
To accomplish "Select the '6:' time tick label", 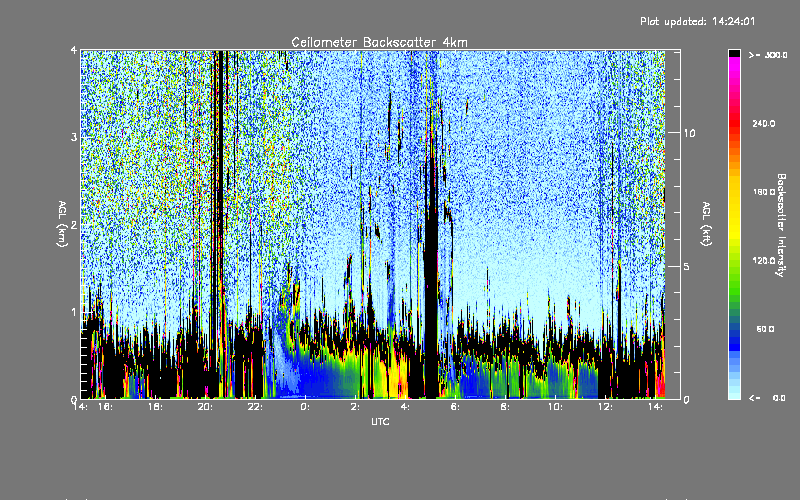I will click(455, 407).
